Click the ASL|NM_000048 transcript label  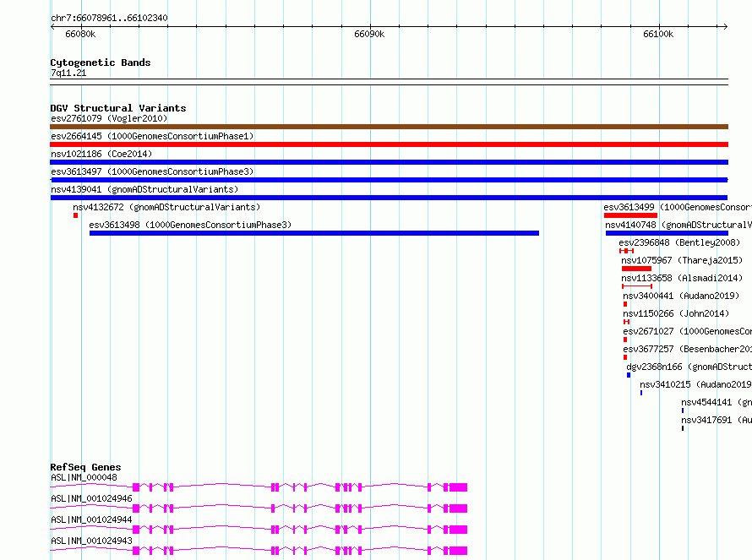click(84, 477)
